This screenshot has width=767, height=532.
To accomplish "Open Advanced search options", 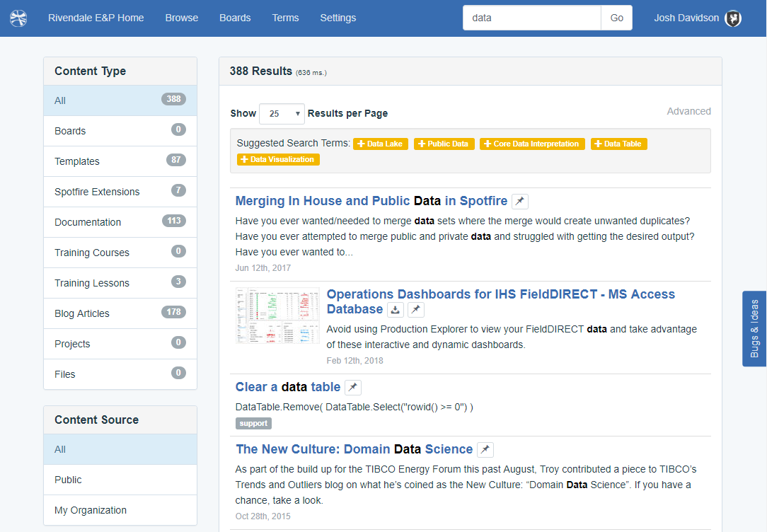I will (x=688, y=112).
